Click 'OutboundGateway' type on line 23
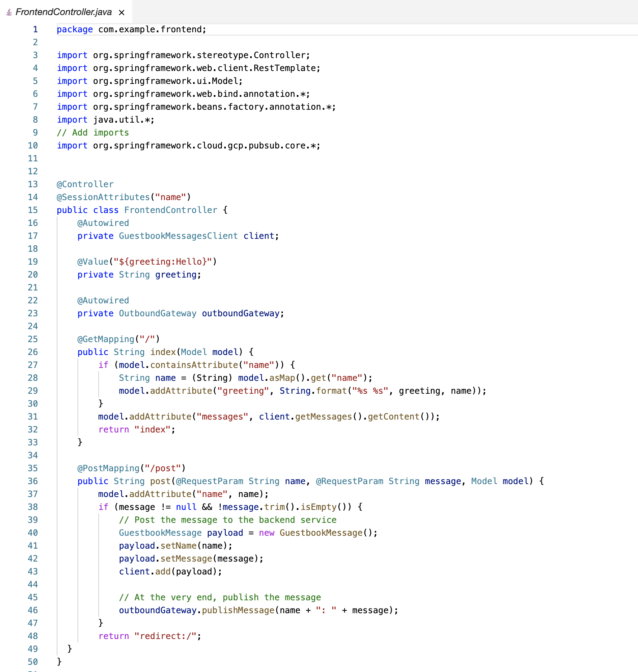Viewport: 638px width, 672px height. click(158, 313)
